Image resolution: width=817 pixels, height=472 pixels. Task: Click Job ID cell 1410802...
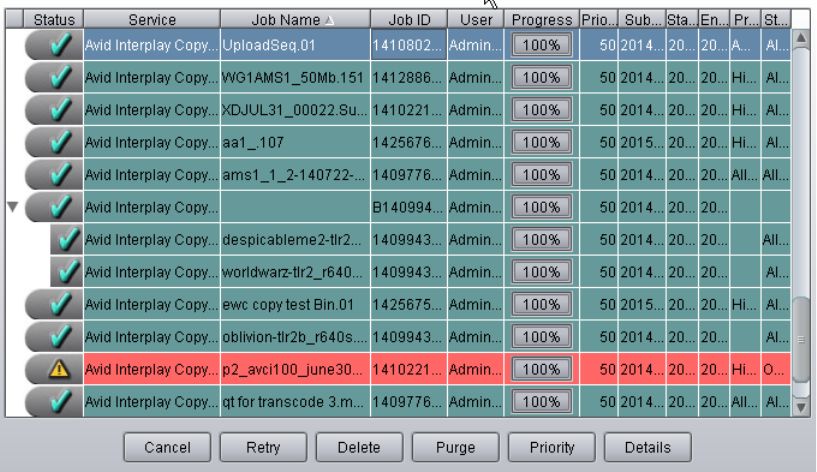click(x=409, y=45)
